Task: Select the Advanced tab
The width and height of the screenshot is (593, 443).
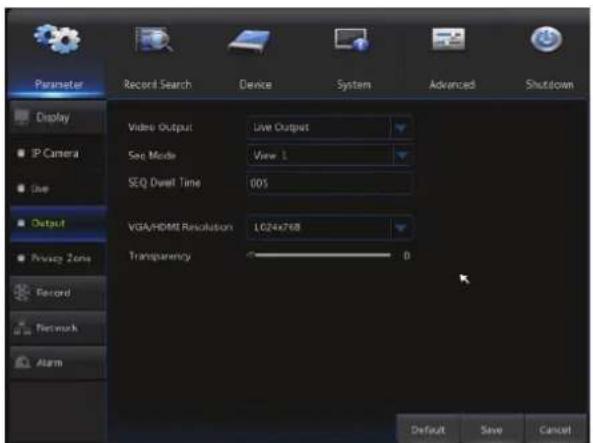Action: [452, 84]
